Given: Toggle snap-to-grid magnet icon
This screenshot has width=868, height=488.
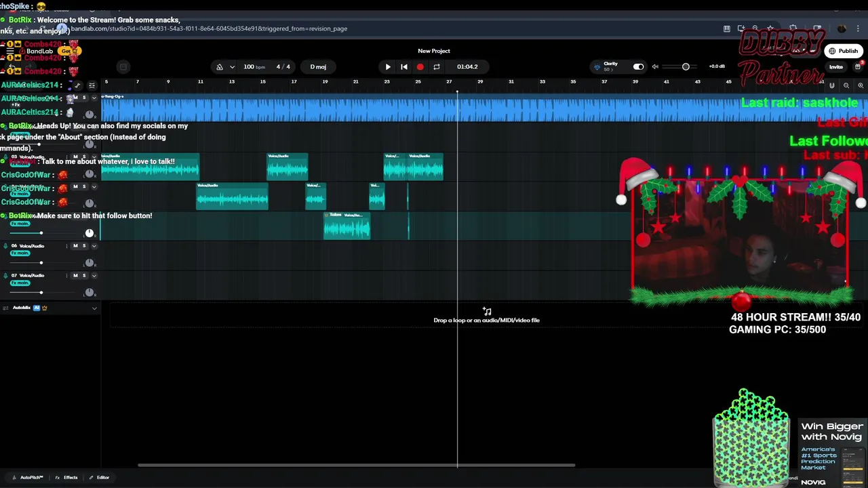Looking at the screenshot, I should [x=832, y=85].
